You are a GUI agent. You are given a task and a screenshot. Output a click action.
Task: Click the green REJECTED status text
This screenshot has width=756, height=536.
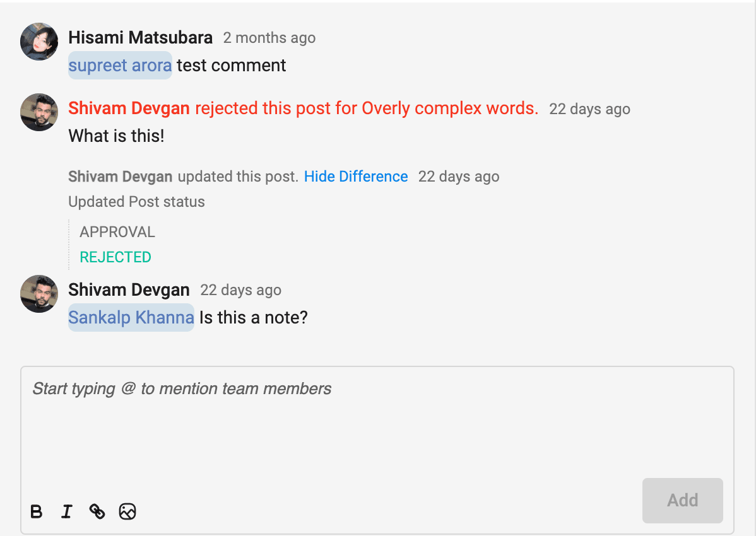pyautogui.click(x=115, y=257)
